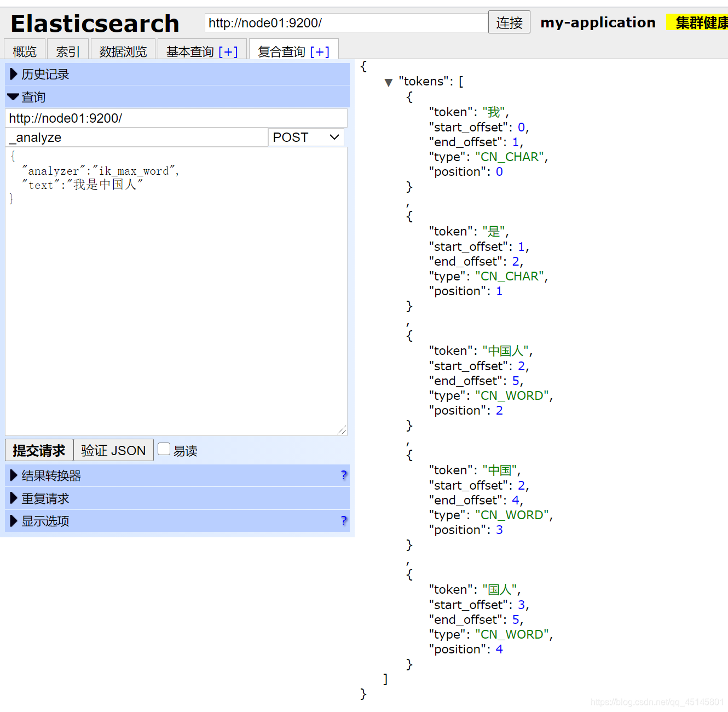Open the POST method dropdown
Image resolution: width=728 pixels, height=712 pixels.
[306, 137]
